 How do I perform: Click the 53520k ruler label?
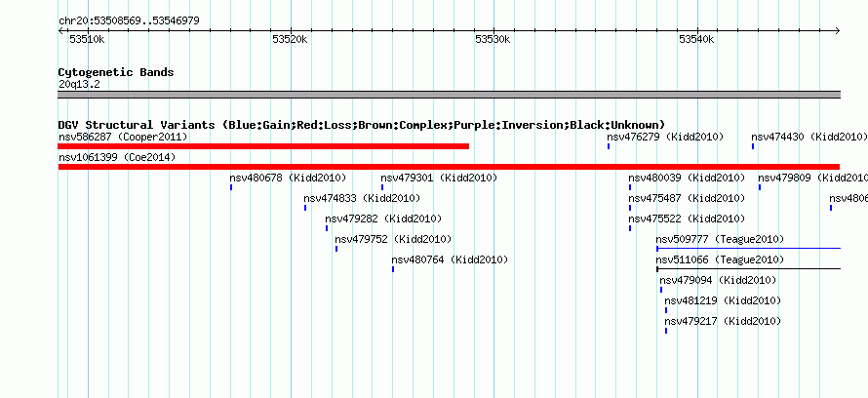(x=290, y=39)
